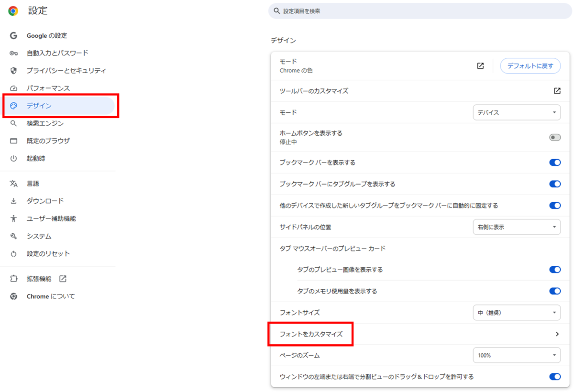The width and height of the screenshot is (574, 392).
Task: Select 検索エンジン in the sidebar
Action: 45,123
